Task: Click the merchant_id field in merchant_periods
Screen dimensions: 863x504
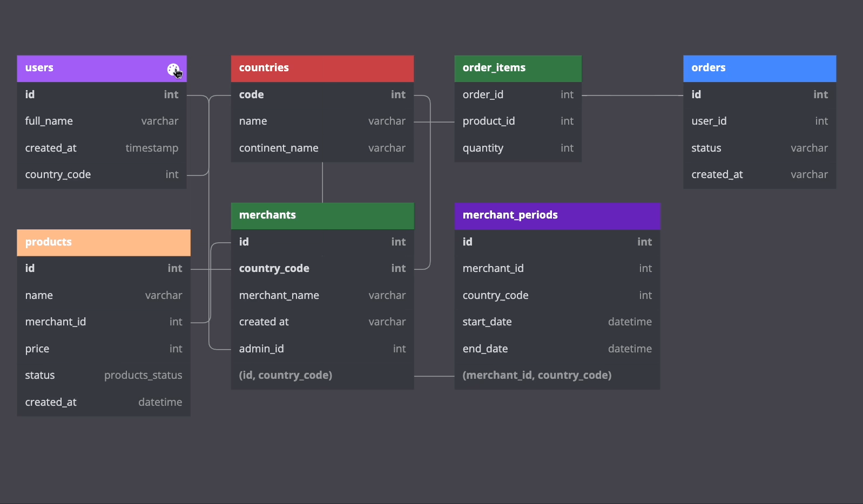Action: pyautogui.click(x=557, y=269)
